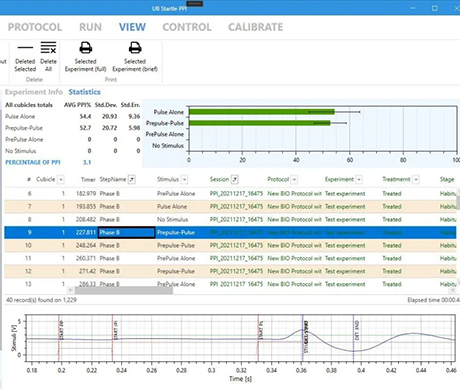Image resolution: width=460 pixels, height=390 pixels.
Task: Click Prepulse-Pulse AVG PPI% value 52.7
Action: 85,128
